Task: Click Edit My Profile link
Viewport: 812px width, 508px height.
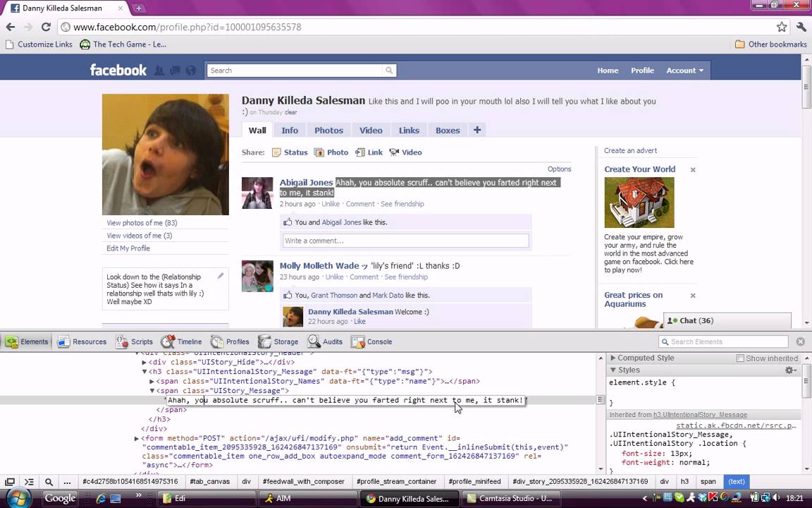Action: coord(128,248)
